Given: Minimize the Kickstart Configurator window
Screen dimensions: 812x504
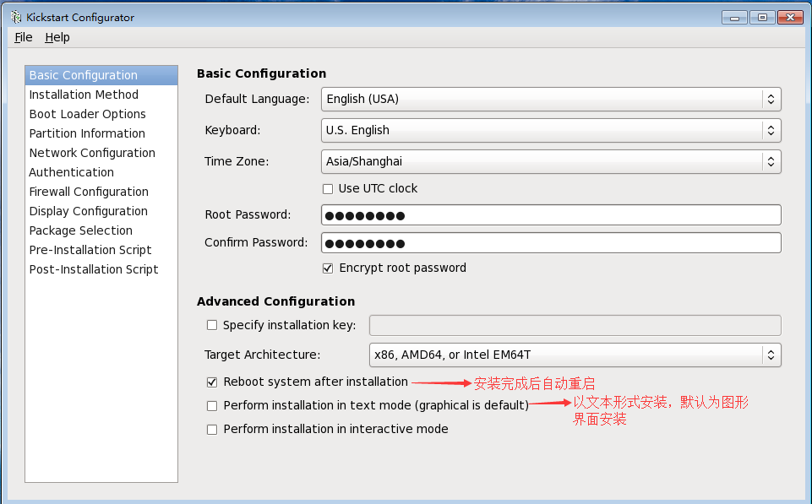Looking at the screenshot, I should (x=735, y=18).
